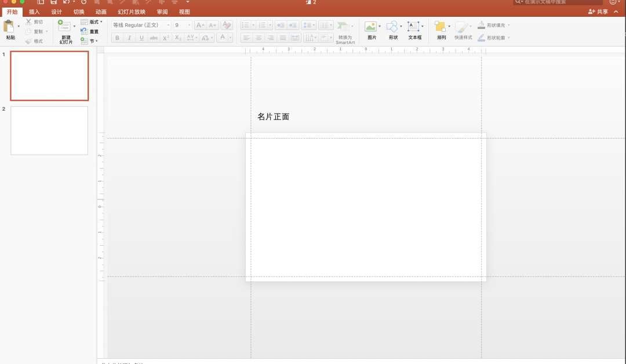Open the Slide Show (幻灯片放映) tab
626x364 pixels.
pyautogui.click(x=132, y=12)
